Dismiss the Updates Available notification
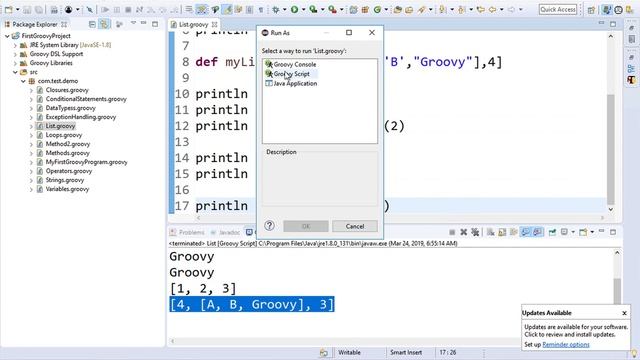Viewport: 640px width, 360px height. tap(624, 313)
